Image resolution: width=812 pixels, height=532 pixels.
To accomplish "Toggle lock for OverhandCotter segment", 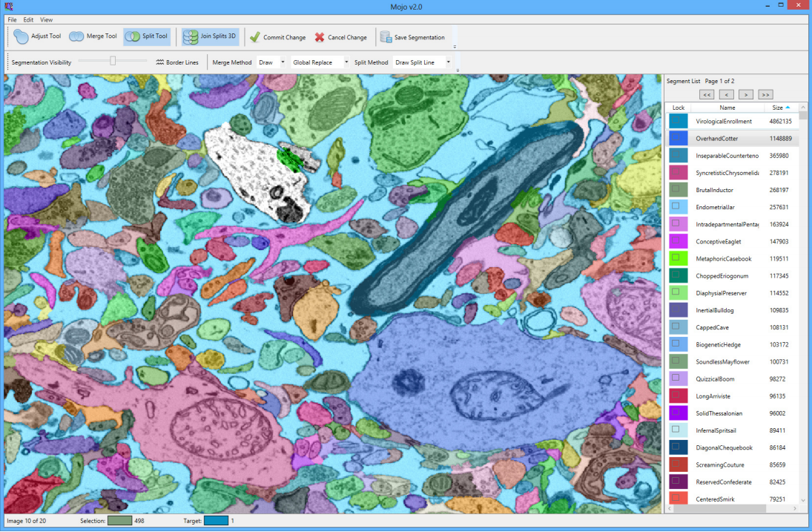I will (676, 137).
